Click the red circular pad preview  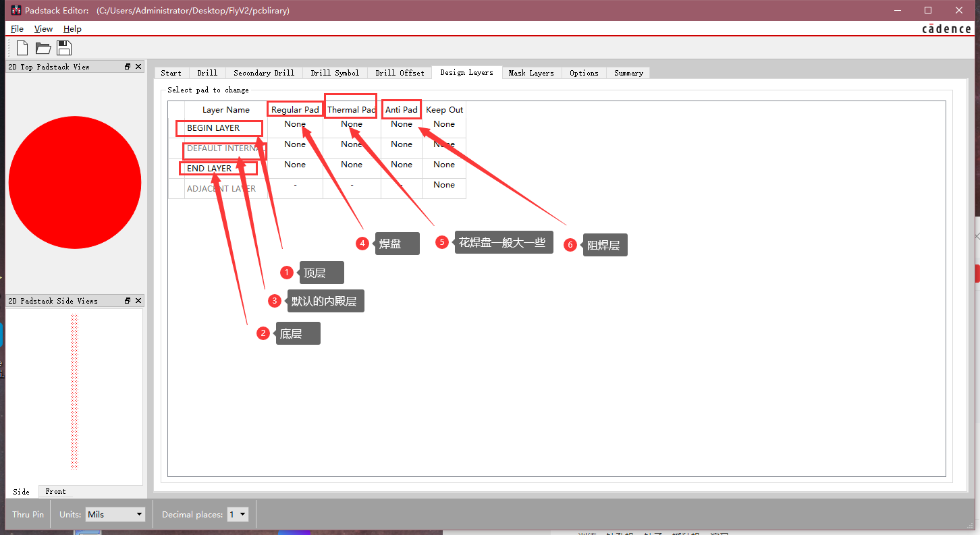pyautogui.click(x=75, y=181)
